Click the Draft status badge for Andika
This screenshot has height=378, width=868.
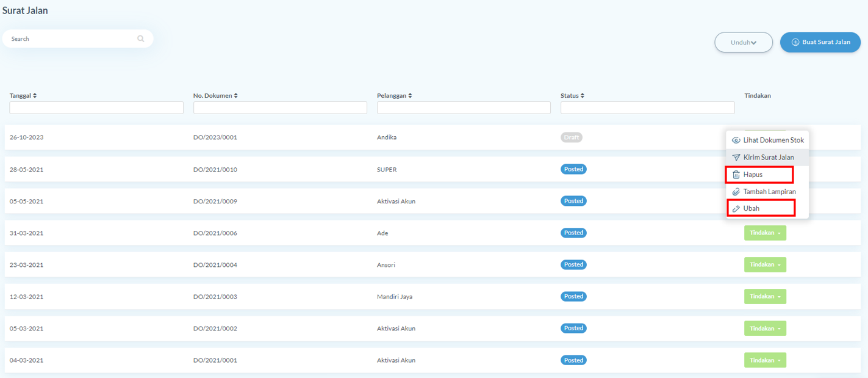click(x=572, y=137)
